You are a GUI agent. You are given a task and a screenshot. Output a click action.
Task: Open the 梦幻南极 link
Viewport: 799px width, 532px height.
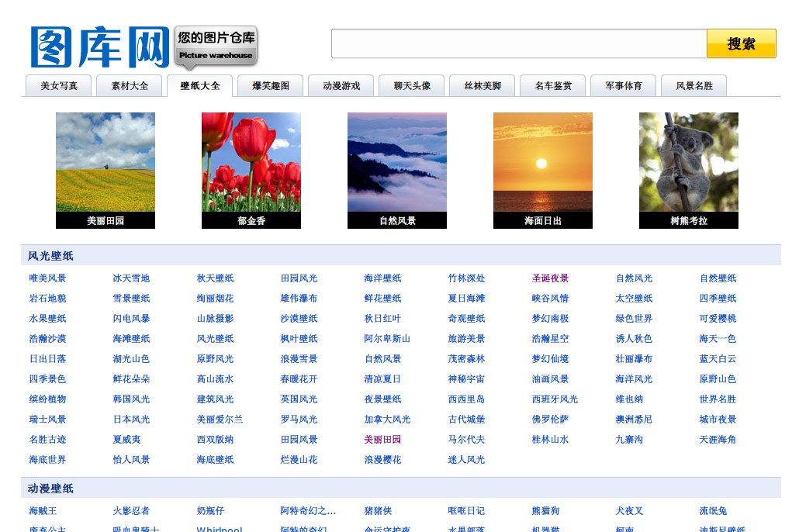(550, 319)
